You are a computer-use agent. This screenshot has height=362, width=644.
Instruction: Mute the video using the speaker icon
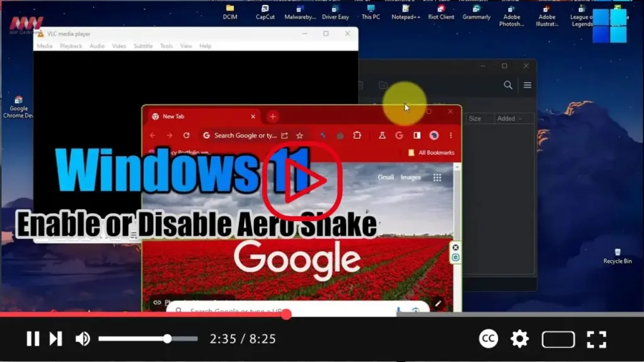click(82, 339)
